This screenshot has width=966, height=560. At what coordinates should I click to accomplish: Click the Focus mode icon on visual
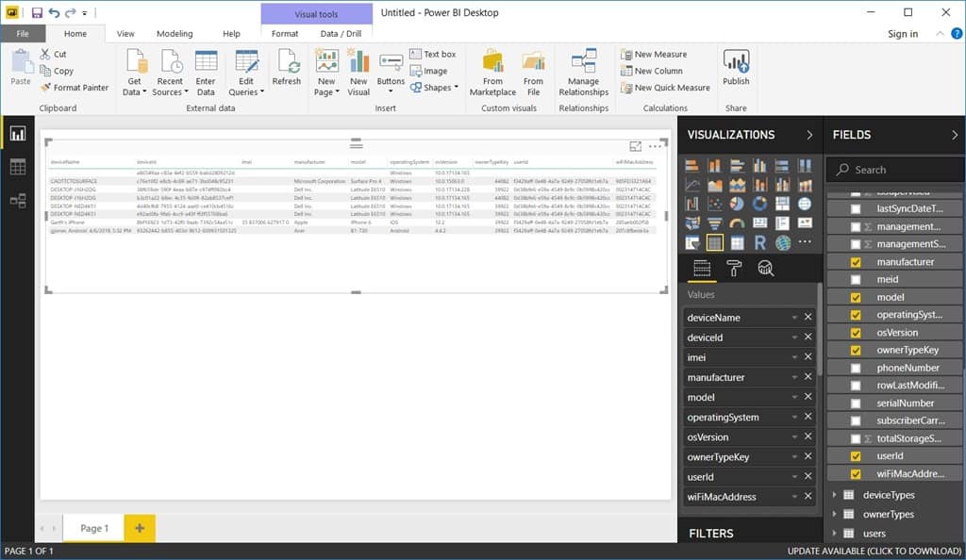coord(635,146)
